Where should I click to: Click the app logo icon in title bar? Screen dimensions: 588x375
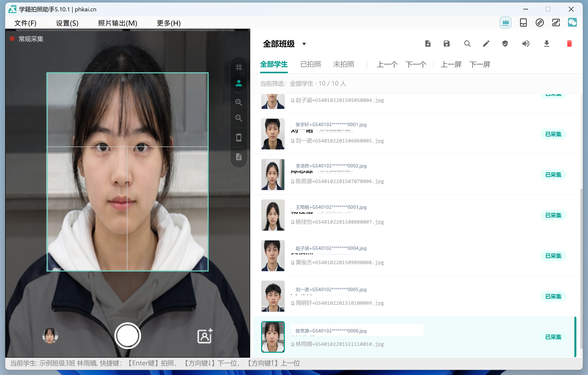pos(12,9)
